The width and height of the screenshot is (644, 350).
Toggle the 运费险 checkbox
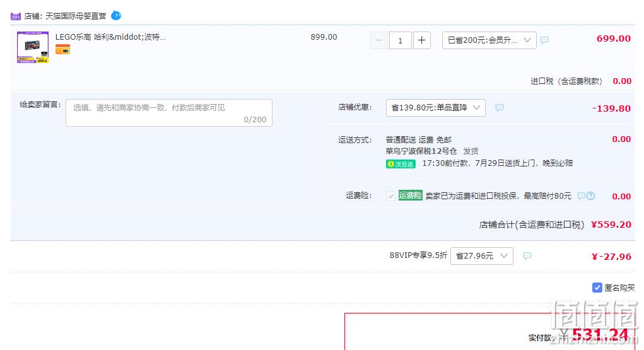click(x=390, y=196)
